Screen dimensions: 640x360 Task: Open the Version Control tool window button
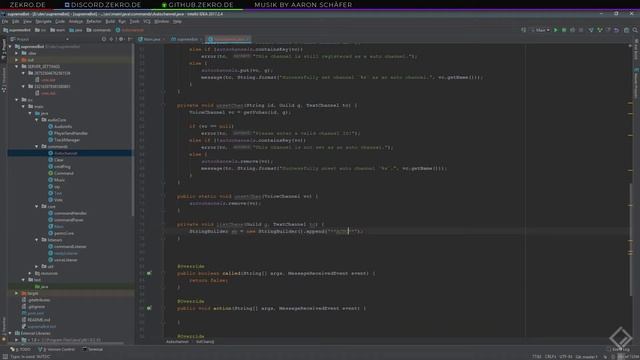(57, 349)
